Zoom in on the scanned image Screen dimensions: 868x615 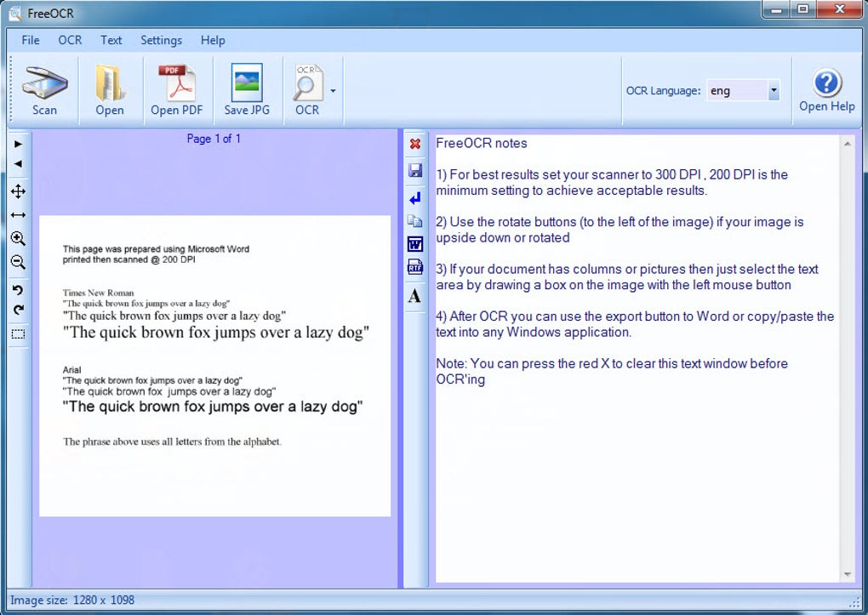(18, 238)
